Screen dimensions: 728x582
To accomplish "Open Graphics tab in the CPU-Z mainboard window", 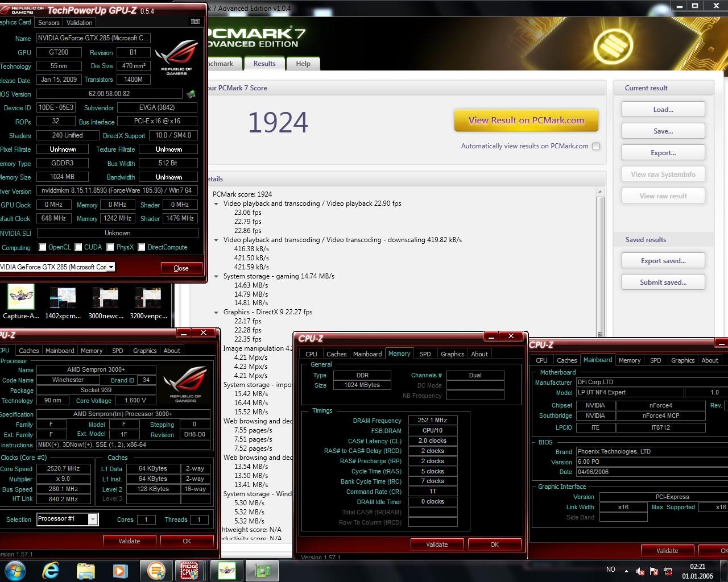I will [x=682, y=360].
